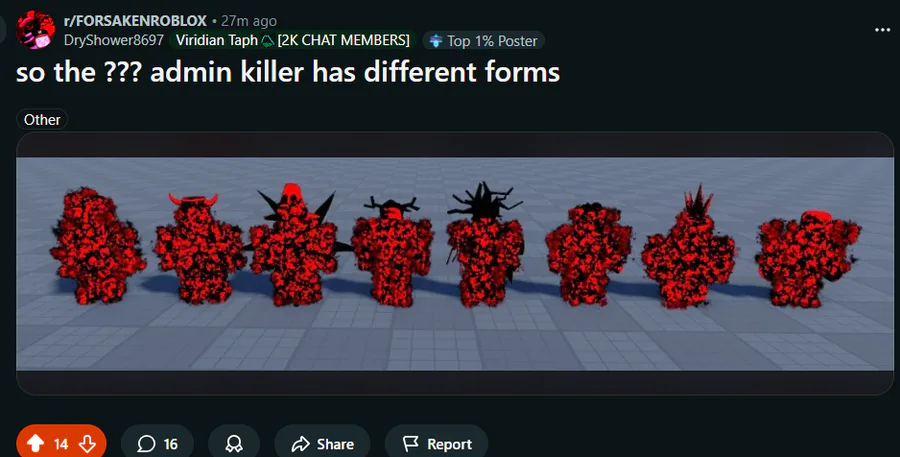Screen dimensions: 900x457
Task: Click the leftmost red figure in the image
Action: (96, 245)
